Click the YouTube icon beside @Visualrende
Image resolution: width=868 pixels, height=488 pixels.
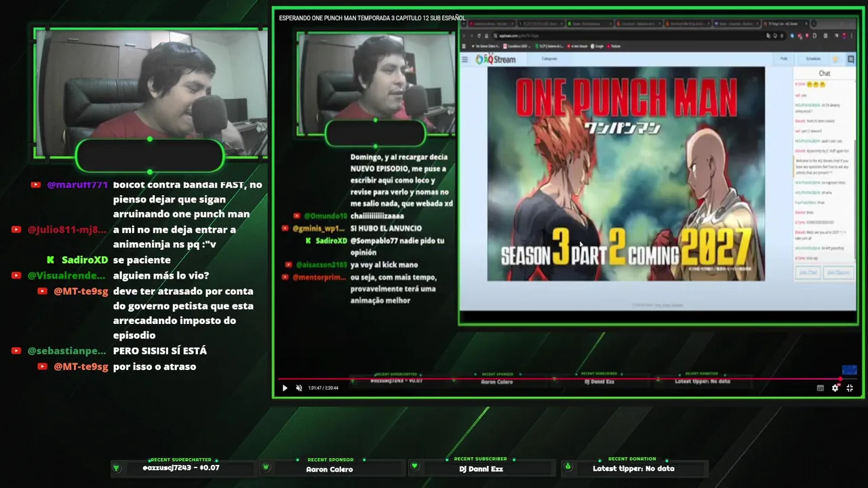point(16,275)
